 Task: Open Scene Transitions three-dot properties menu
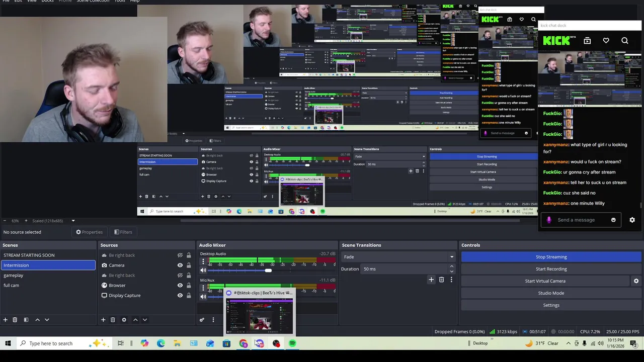[451, 280]
